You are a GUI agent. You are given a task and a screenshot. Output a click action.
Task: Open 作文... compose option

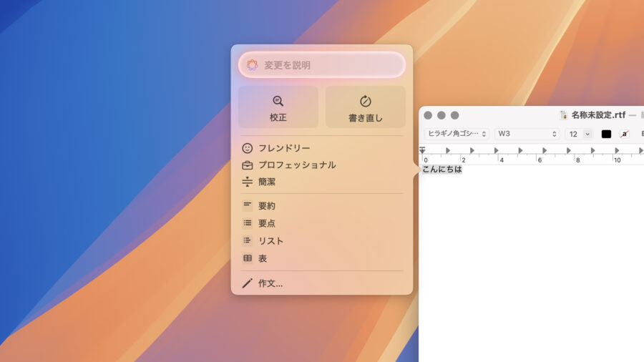(321, 283)
